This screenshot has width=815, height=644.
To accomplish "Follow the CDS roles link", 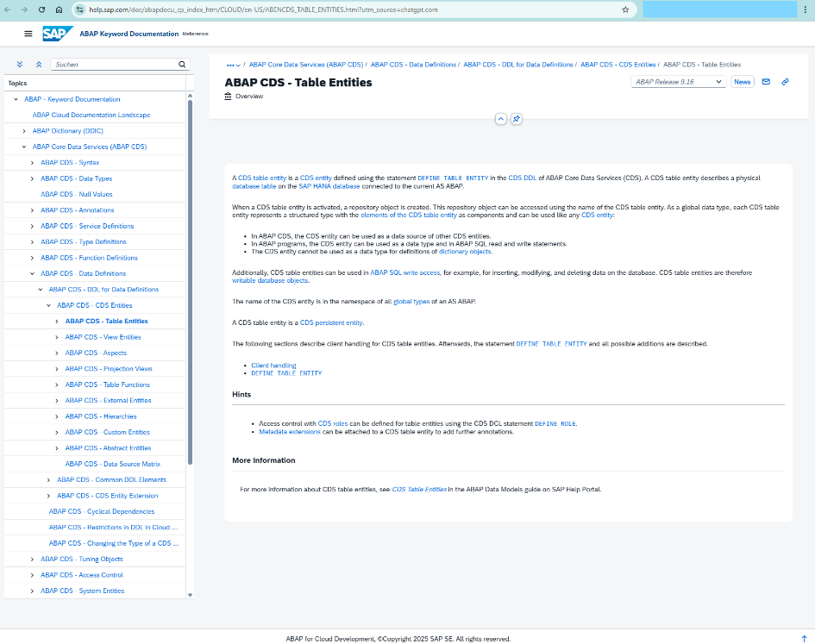I will click(333, 423).
